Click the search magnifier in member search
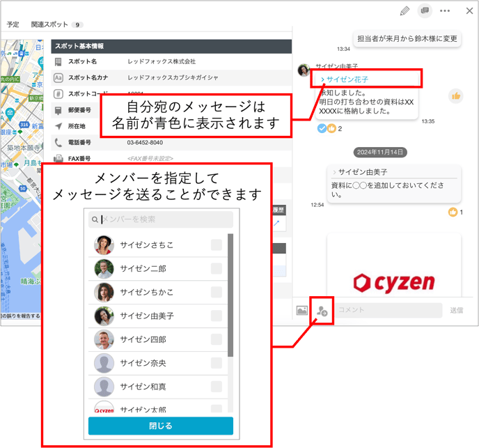This screenshot has height=448, width=479. (95, 219)
